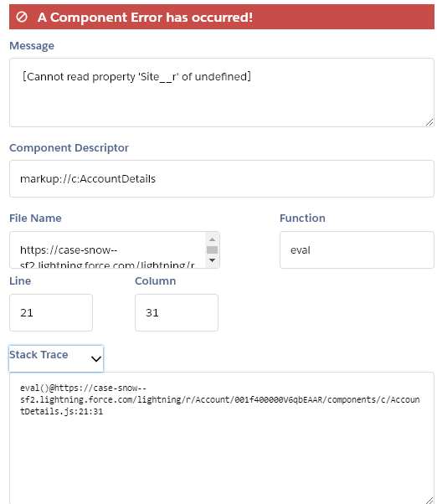The height and width of the screenshot is (504, 437).
Task: Focus the Component Descriptor field
Action: pyautogui.click(x=222, y=178)
